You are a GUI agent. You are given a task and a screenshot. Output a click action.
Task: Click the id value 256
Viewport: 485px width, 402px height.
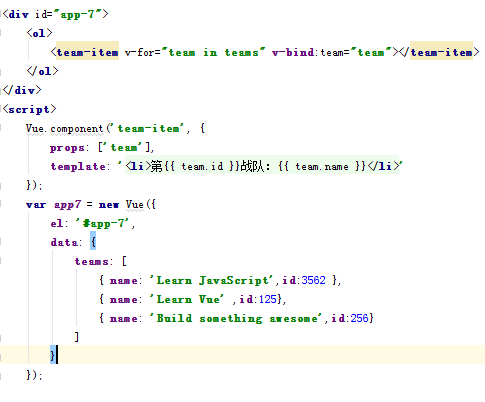[x=359, y=318]
